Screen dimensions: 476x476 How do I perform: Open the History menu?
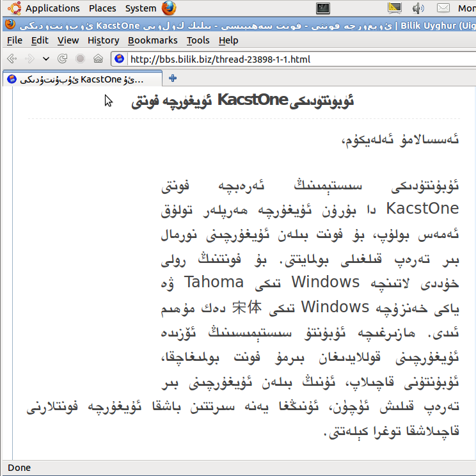(103, 40)
